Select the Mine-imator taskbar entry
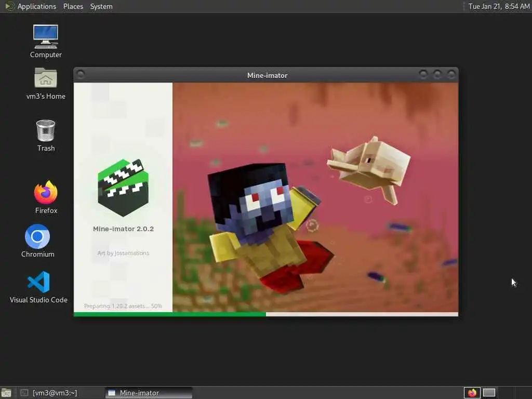 (x=149, y=393)
